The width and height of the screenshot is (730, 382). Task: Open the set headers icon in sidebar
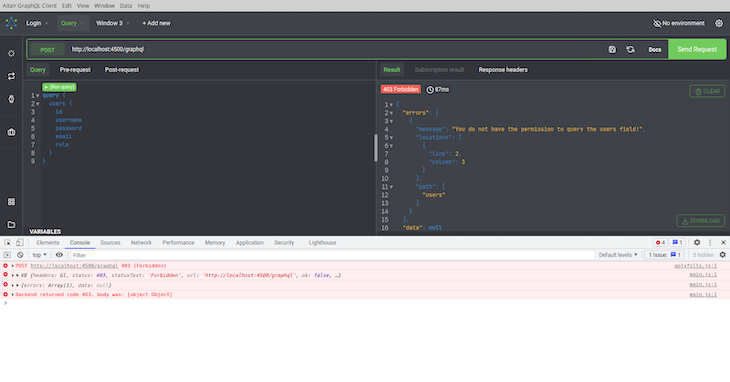(11, 54)
